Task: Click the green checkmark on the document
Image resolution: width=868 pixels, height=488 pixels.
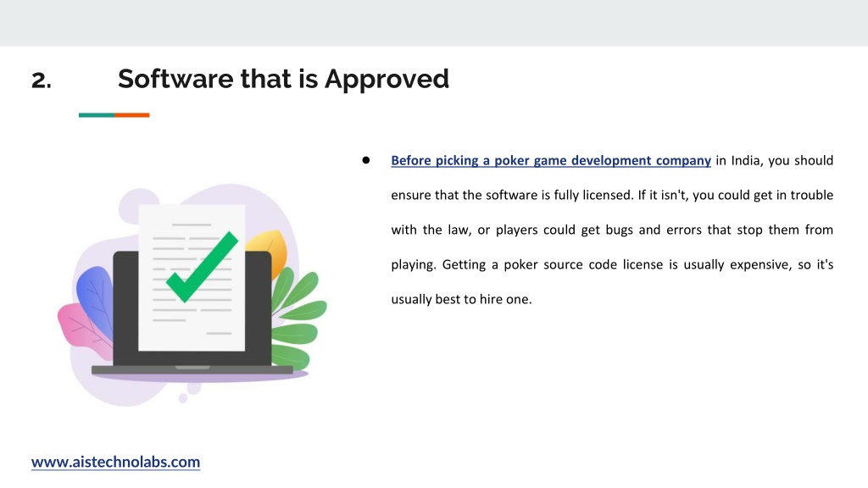Action: 202,267
